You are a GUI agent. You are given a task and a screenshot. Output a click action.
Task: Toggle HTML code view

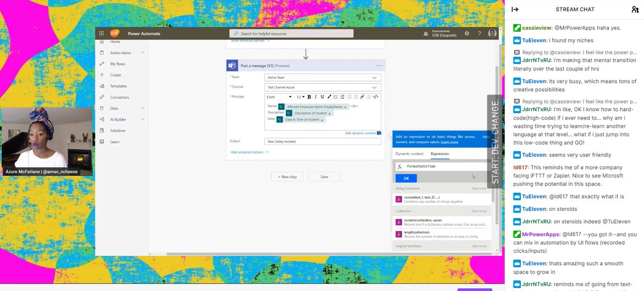coord(376,97)
